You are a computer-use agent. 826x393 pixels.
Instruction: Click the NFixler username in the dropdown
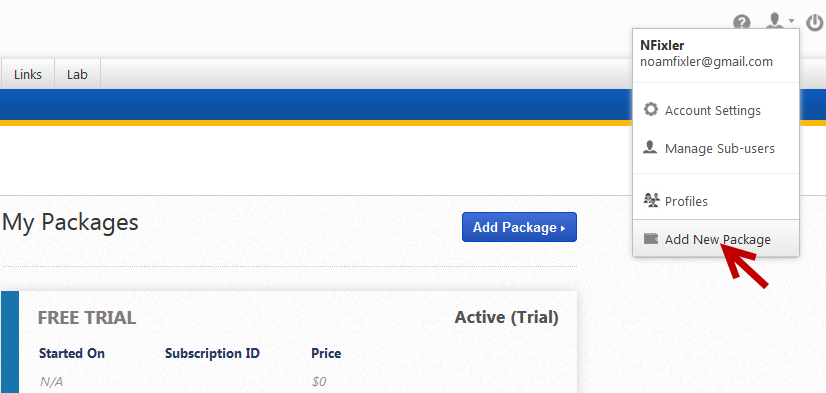point(662,46)
